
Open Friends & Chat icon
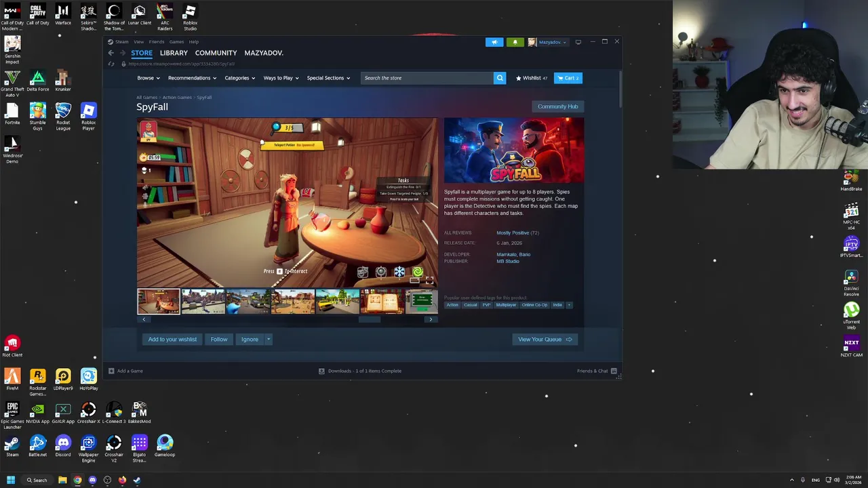(x=614, y=371)
